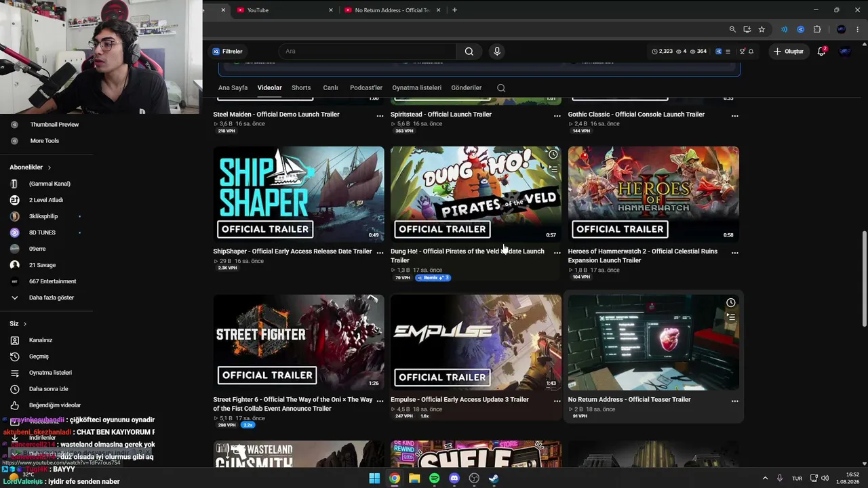Open more options for Street Fighter 6 video

point(380,401)
